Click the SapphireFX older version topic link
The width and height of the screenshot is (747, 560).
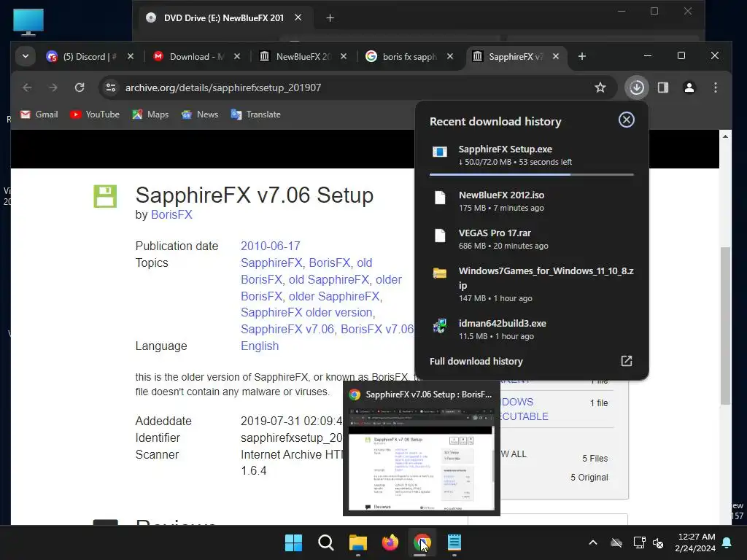click(x=307, y=312)
